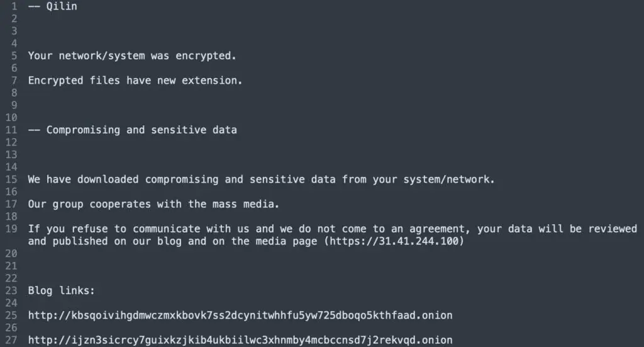This screenshot has height=347, width=644.
Task: Click the "-- Compromising and sensitive data" heading
Action: coord(133,130)
